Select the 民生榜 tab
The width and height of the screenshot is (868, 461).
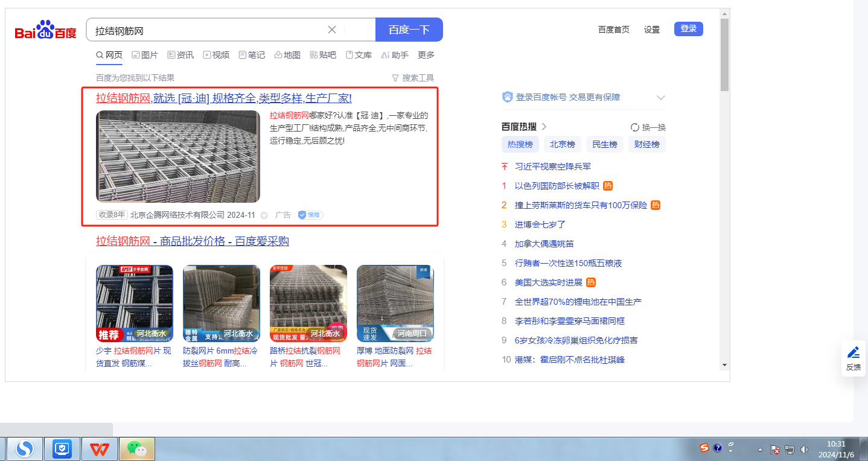tap(605, 144)
